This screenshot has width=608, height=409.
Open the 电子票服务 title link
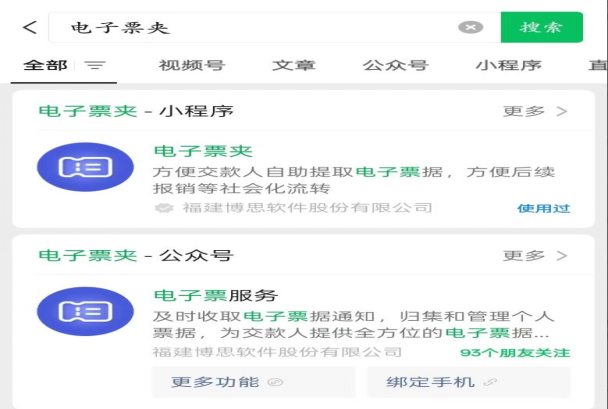pos(215,295)
